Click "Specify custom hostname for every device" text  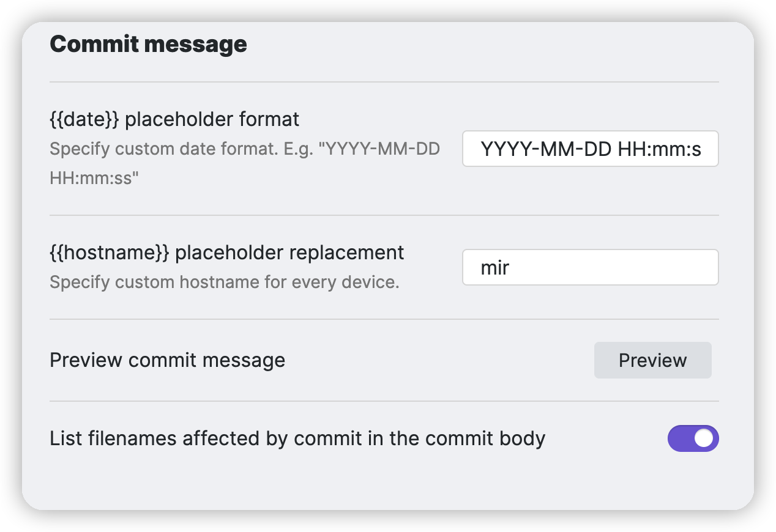pyautogui.click(x=224, y=283)
